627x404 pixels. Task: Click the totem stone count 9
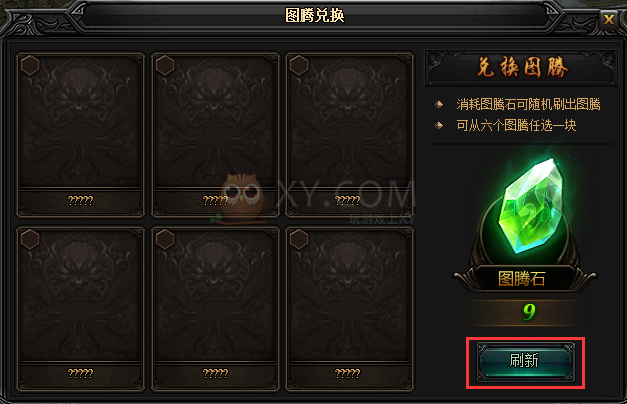tap(529, 312)
